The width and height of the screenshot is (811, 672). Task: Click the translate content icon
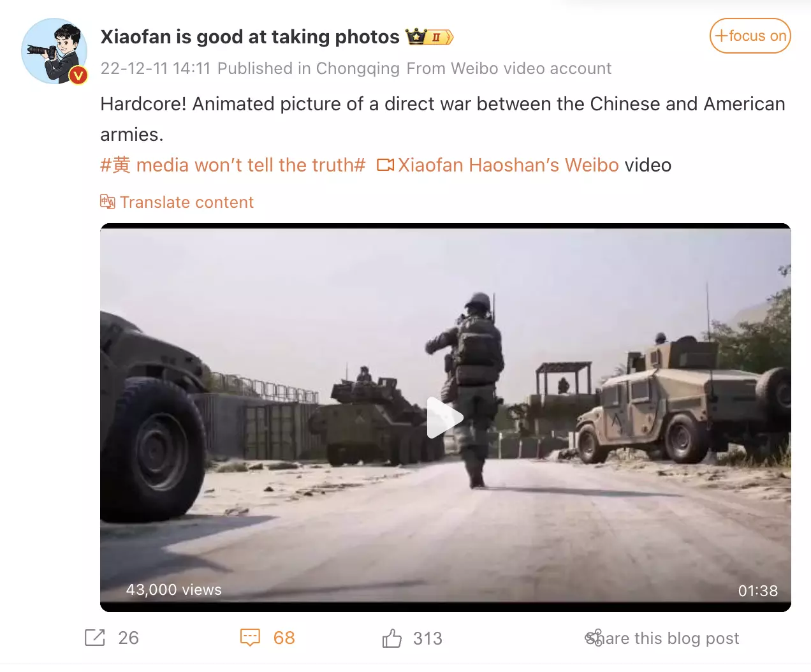(x=107, y=201)
